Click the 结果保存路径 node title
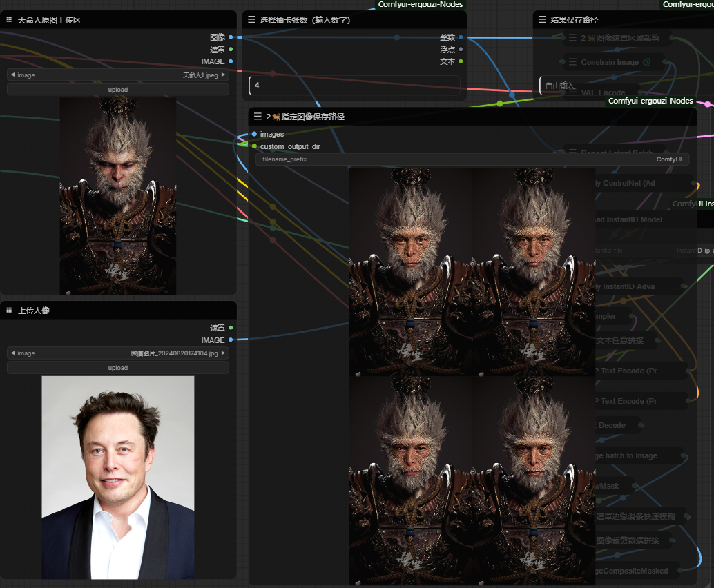Viewport: 714px width, 588px height. pos(575,19)
